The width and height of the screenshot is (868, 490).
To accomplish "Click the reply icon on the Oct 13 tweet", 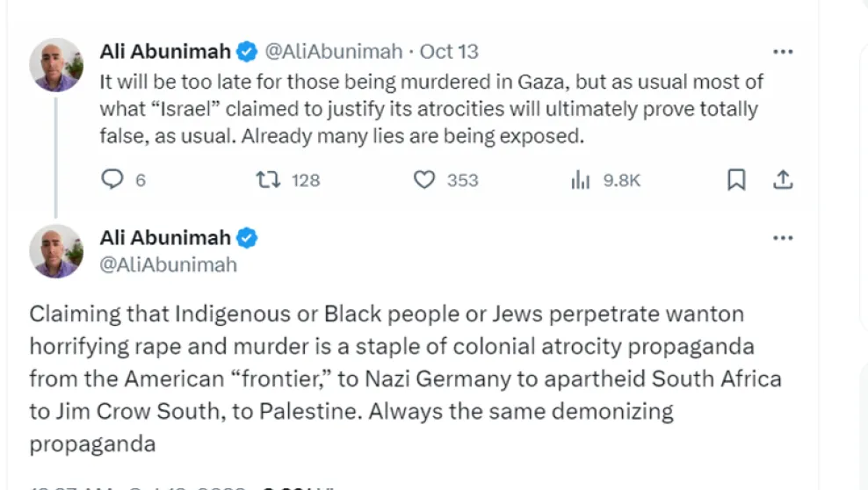I will point(113,180).
